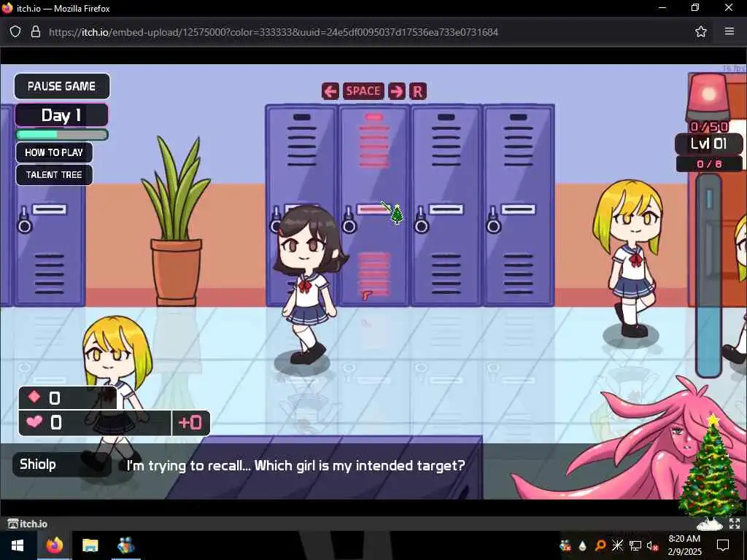Open the Firefox hamburger application menu
This screenshot has width=747, height=560.
(729, 31)
